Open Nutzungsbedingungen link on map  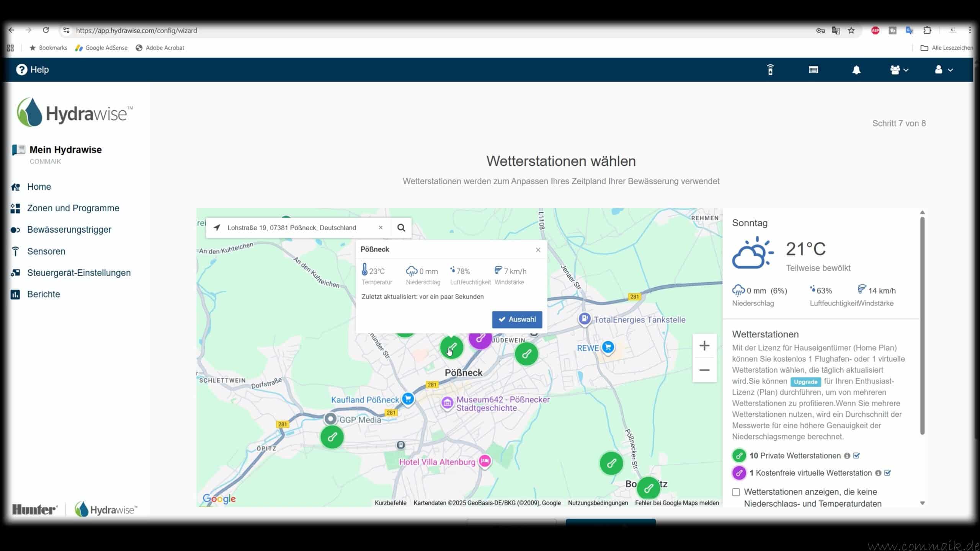[598, 503]
